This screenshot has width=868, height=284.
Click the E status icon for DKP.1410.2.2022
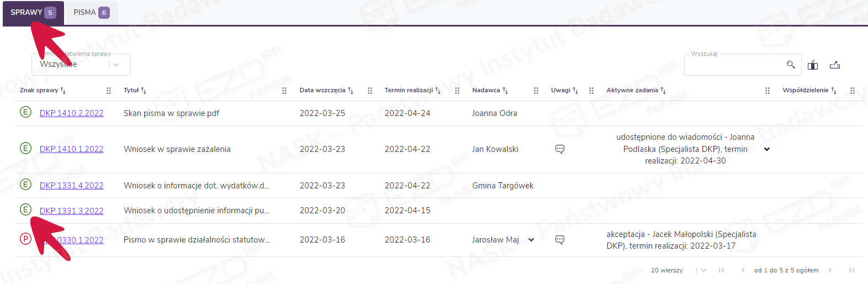coord(25,112)
